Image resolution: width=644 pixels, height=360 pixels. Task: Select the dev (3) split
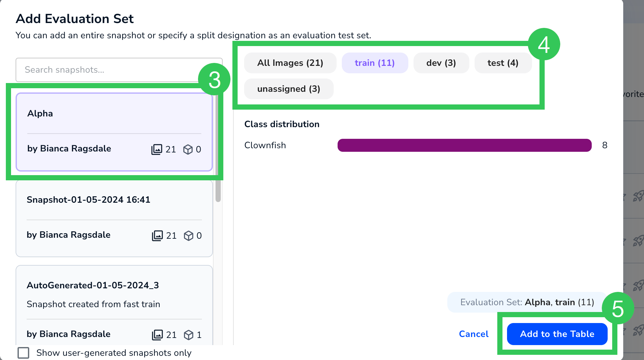(x=441, y=63)
